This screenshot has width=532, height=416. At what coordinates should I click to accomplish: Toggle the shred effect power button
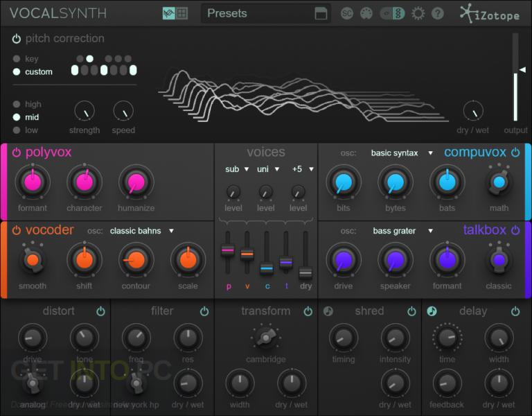(x=411, y=311)
